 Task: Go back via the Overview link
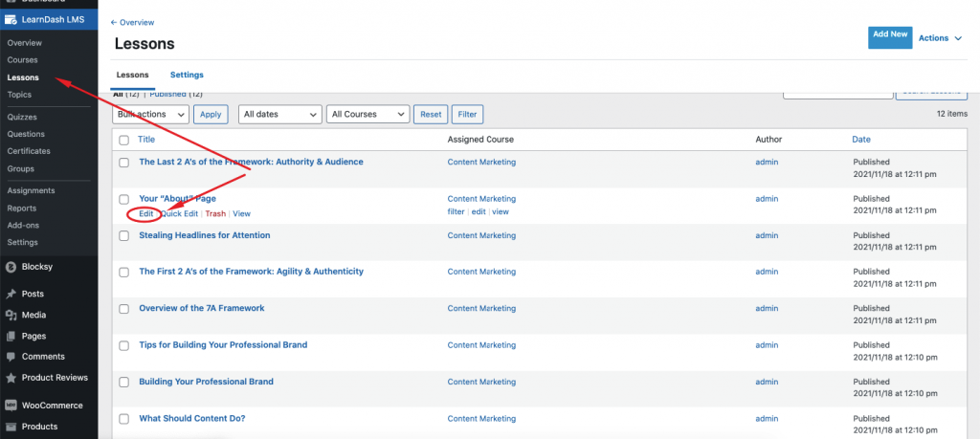point(132,23)
